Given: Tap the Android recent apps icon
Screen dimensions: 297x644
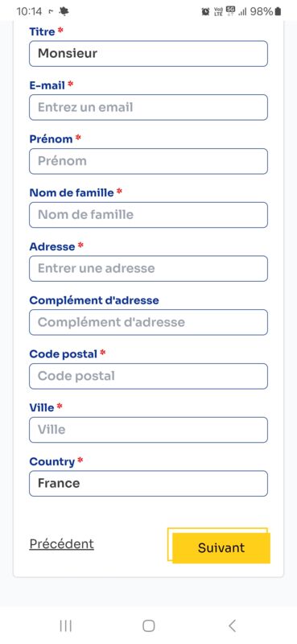Looking at the screenshot, I should [x=66, y=626].
